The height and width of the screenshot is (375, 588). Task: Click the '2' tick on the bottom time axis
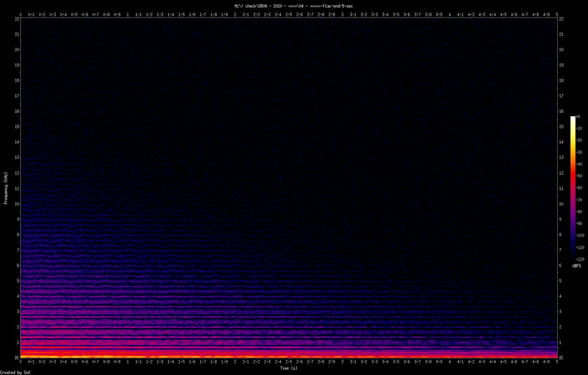(235, 363)
